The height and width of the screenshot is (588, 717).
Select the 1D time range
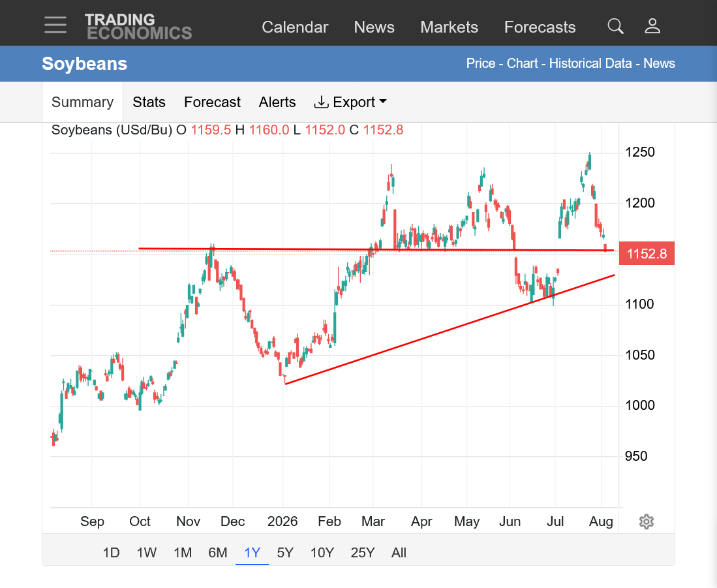(111, 553)
